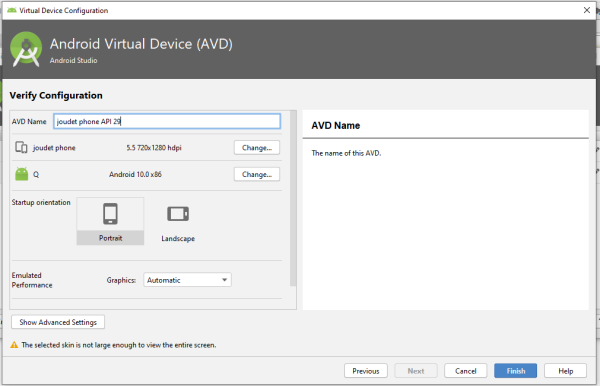Viewport: 600px width, 386px height.
Task: Change the joudet phone hardware profile
Action: click(257, 148)
